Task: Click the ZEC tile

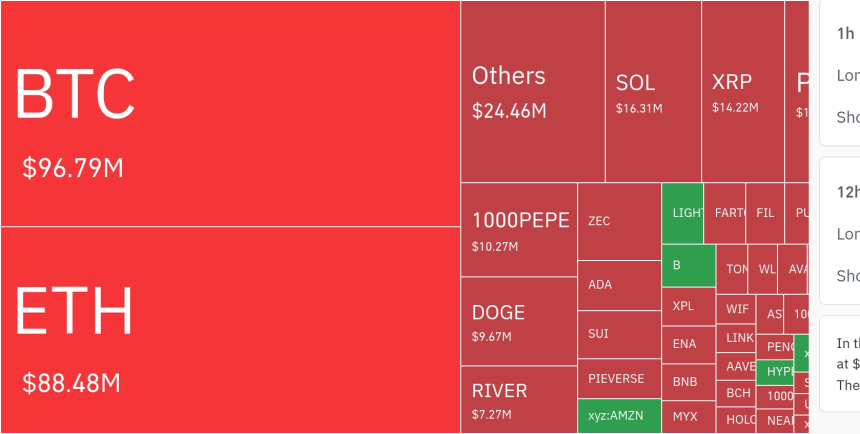Action: tap(618, 221)
